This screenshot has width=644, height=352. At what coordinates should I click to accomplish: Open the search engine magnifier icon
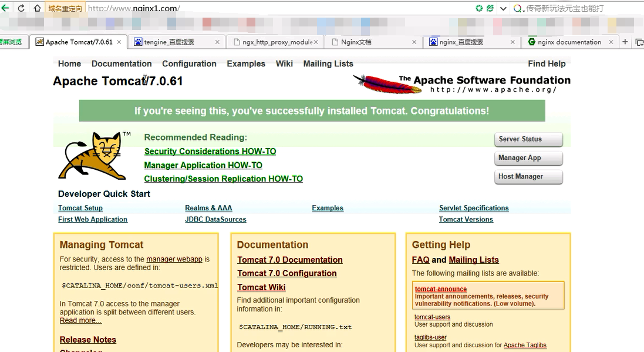tap(518, 8)
